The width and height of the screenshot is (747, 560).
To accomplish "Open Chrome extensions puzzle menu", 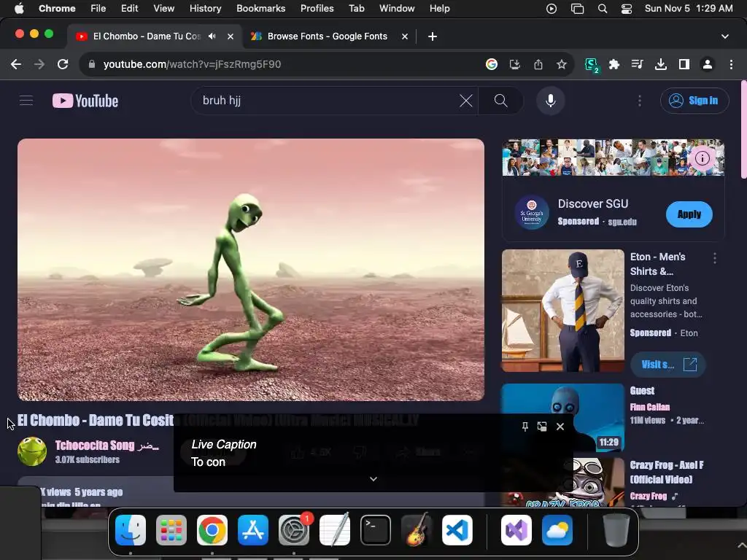I will (x=614, y=64).
